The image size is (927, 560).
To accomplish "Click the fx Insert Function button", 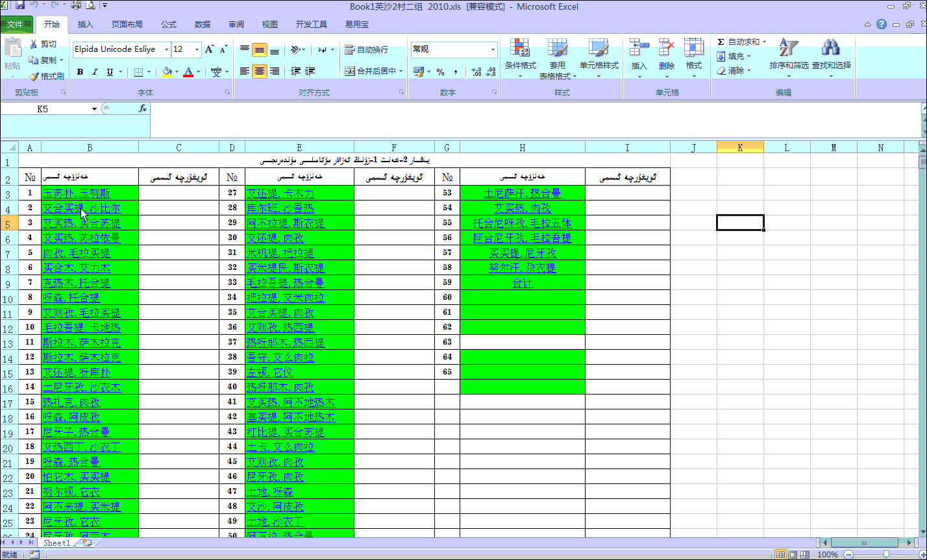I will point(143,108).
